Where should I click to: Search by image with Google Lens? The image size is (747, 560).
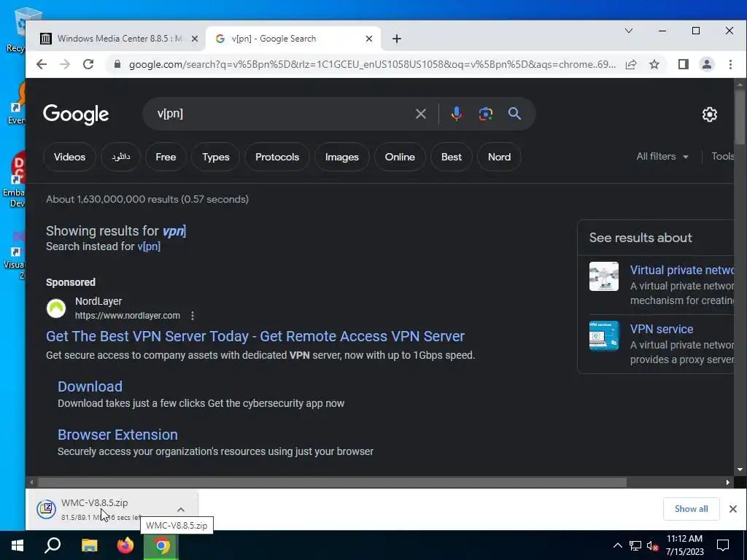click(x=485, y=114)
